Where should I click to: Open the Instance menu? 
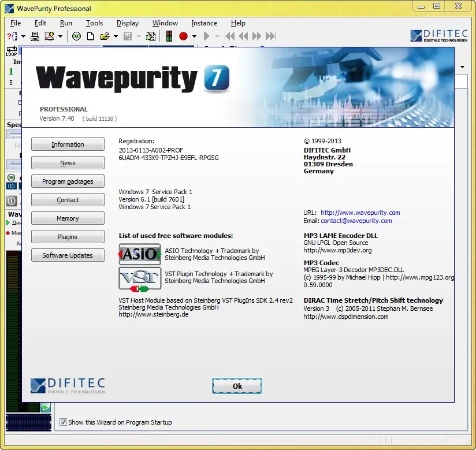click(204, 23)
